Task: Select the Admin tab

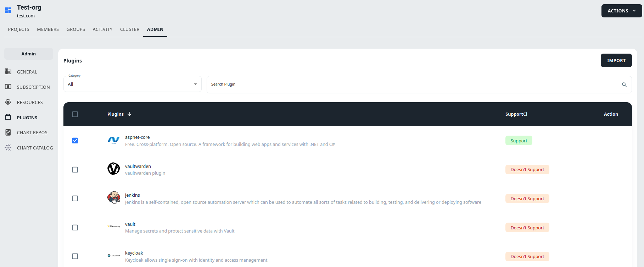Action: (155, 29)
